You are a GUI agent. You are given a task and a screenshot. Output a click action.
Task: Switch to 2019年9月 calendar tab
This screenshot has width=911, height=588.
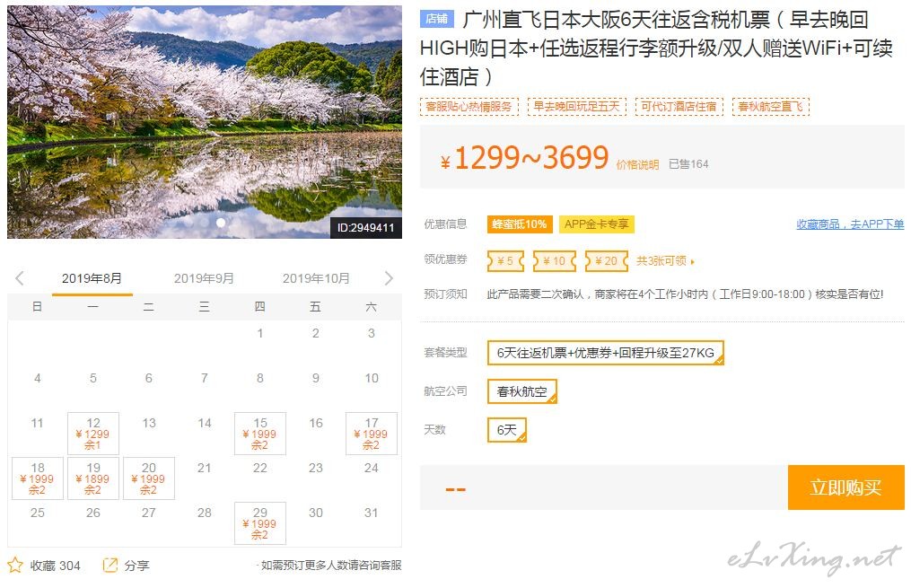(204, 278)
